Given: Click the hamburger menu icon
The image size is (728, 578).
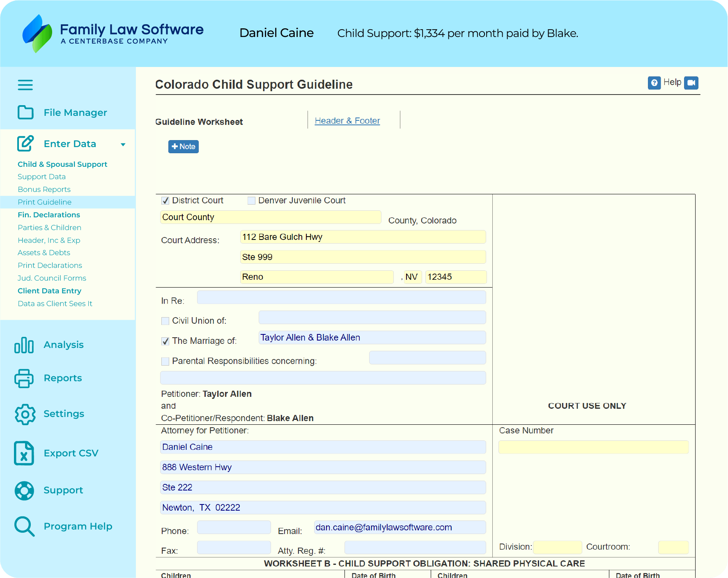Looking at the screenshot, I should 25,85.
